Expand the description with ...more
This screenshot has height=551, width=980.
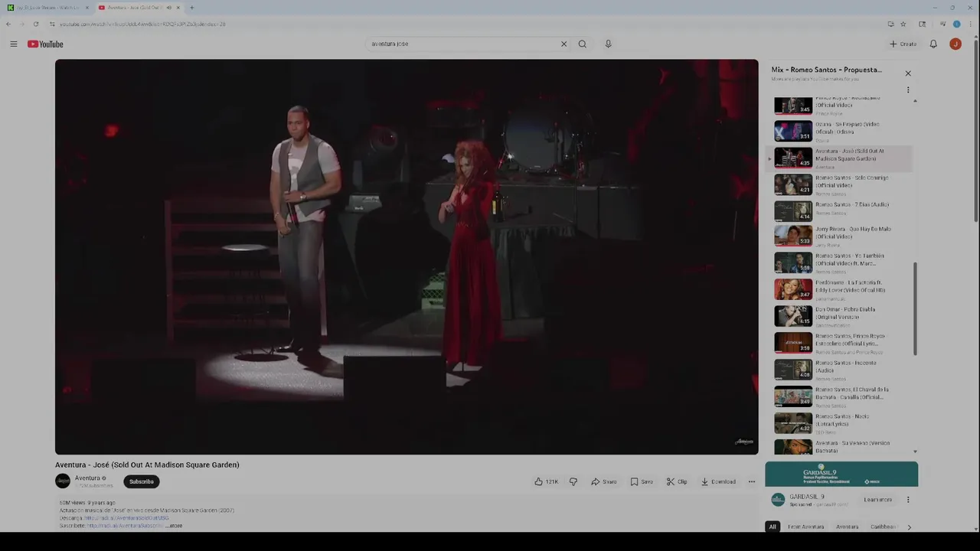click(x=175, y=526)
